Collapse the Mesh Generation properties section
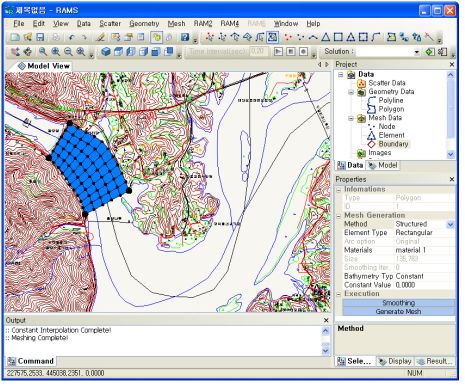This screenshot has height=386, width=465. coord(339,216)
